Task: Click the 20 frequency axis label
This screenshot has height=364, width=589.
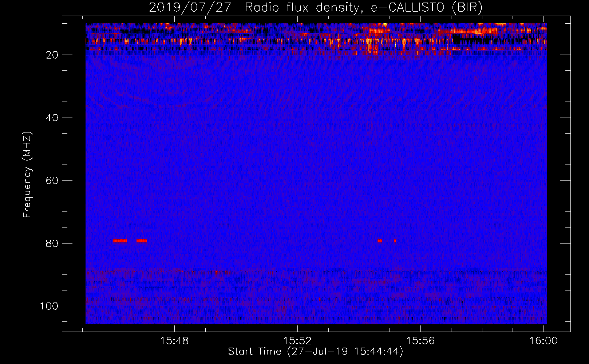Action: 52,55
